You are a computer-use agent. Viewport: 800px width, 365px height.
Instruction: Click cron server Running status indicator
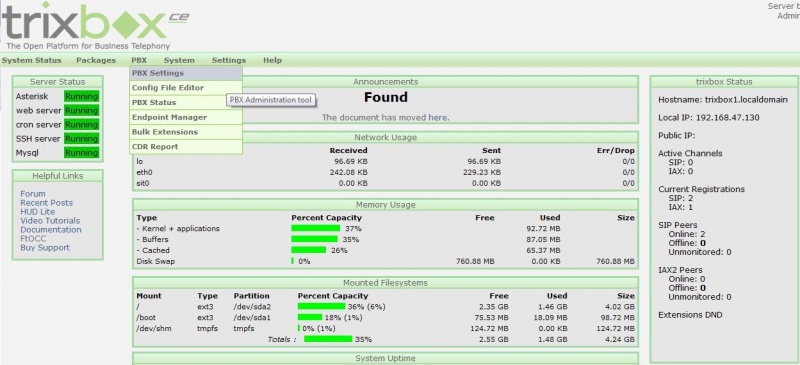81,125
